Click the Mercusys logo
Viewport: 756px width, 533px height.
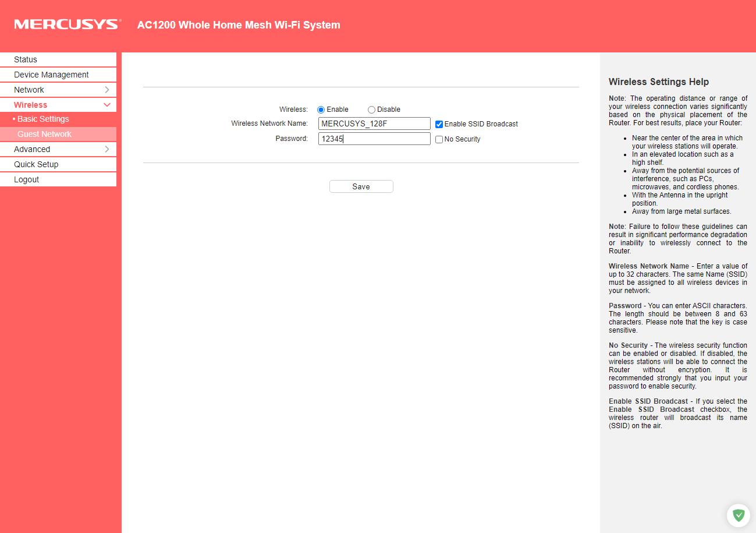coord(67,24)
